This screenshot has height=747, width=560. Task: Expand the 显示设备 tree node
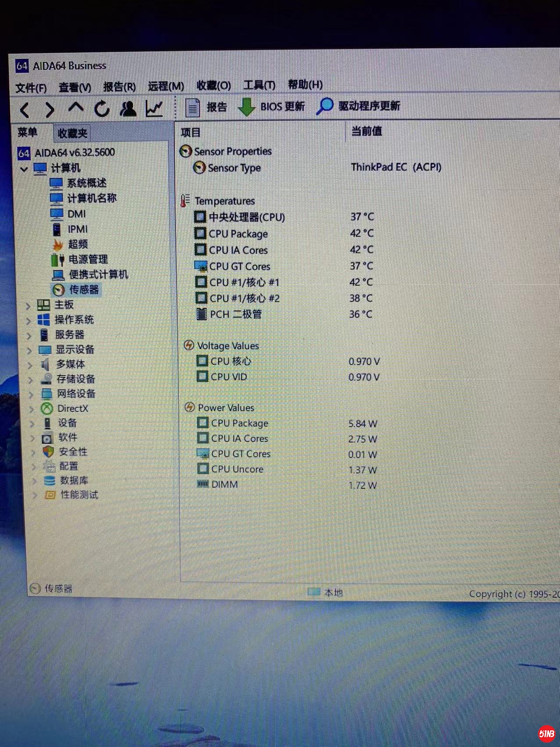tap(29, 350)
